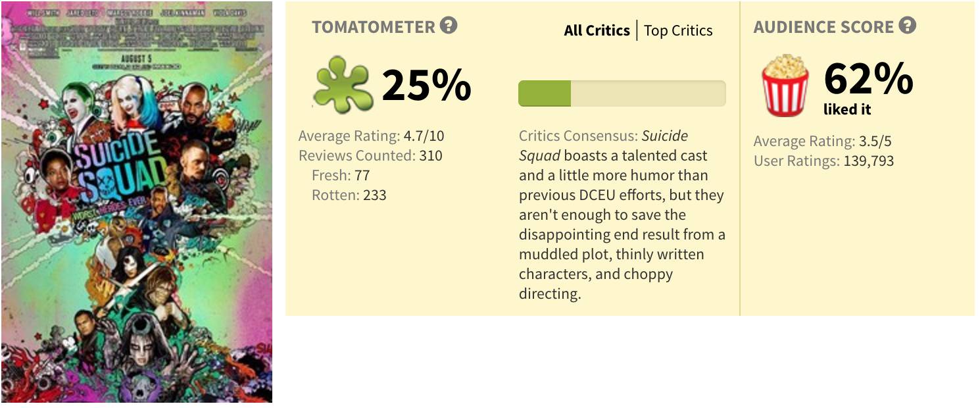980x408 pixels.
Task: Click the Fresh: 77 review count
Action: pos(341,176)
